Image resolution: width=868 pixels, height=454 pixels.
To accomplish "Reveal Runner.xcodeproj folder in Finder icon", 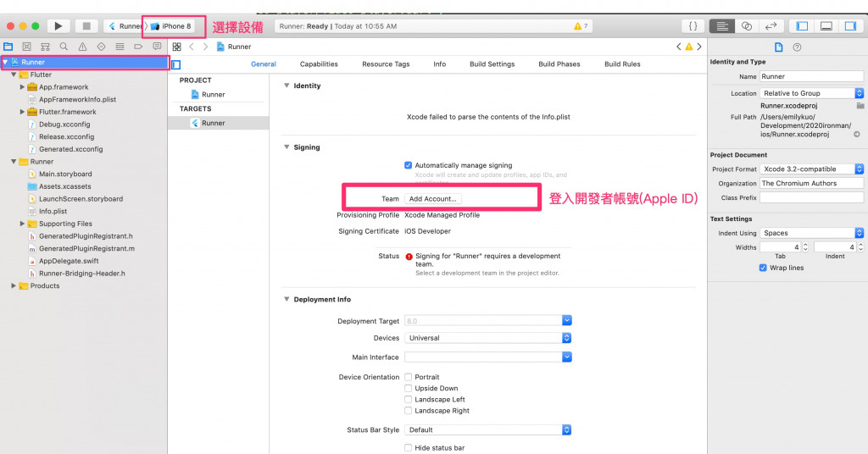I will coord(860,106).
